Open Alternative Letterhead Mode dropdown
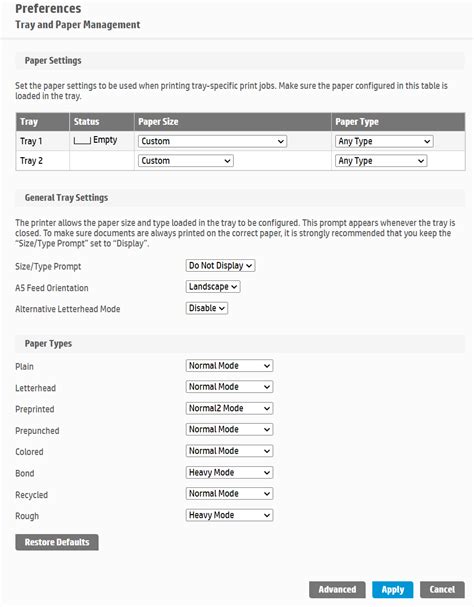The image size is (474, 607). click(207, 308)
